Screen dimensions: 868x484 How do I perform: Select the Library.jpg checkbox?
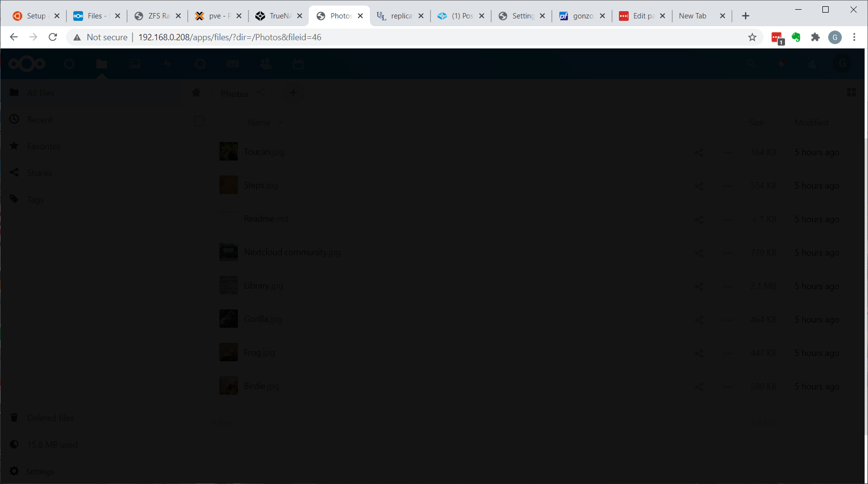[199, 286]
